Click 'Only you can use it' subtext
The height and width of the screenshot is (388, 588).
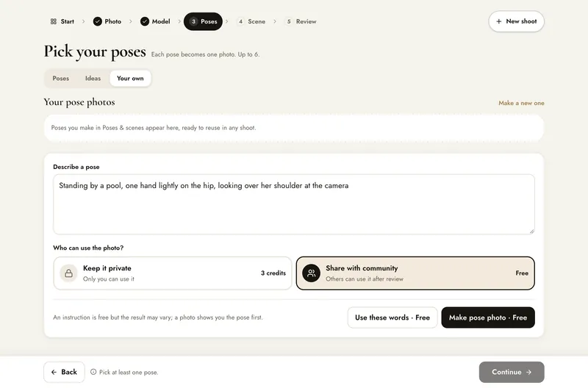108,279
